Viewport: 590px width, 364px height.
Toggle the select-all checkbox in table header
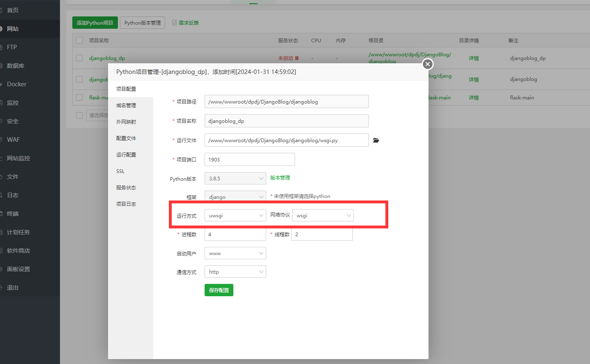tap(79, 40)
